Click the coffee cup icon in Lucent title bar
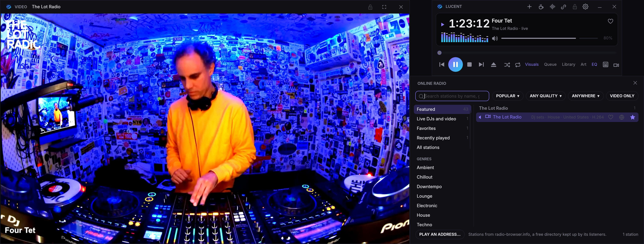Image resolution: width=644 pixels, height=244 pixels. coord(541,7)
